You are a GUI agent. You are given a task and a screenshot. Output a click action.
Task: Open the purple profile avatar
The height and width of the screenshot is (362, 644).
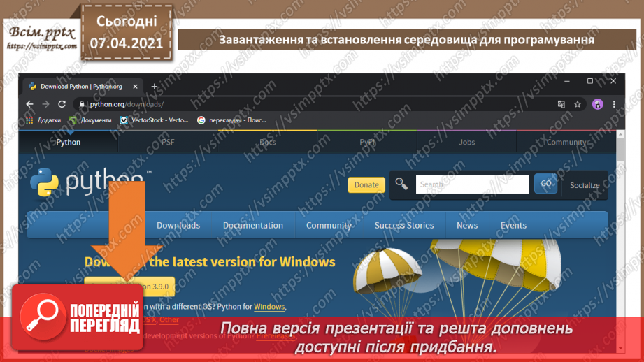(x=597, y=104)
